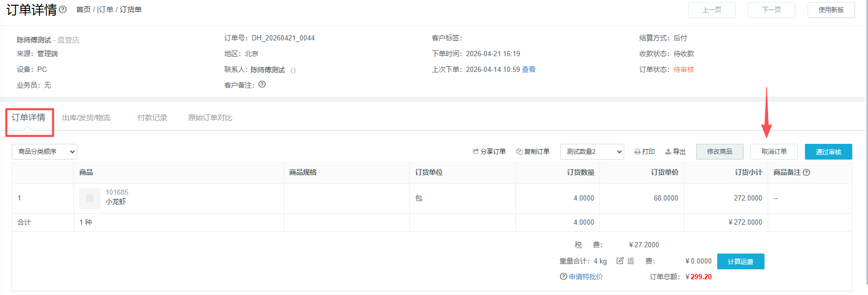Viewport: 868px width, 295px height.
Task: Click the product name 小龙虾
Action: click(116, 202)
